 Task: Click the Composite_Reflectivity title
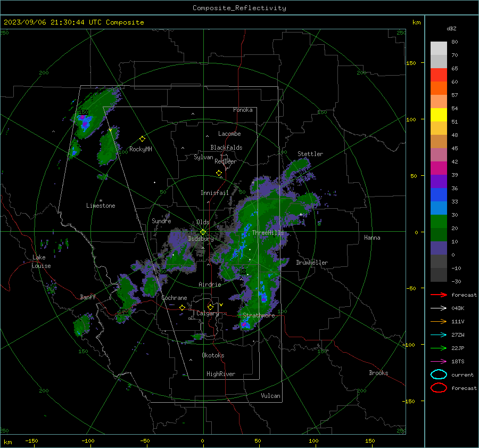click(240, 8)
